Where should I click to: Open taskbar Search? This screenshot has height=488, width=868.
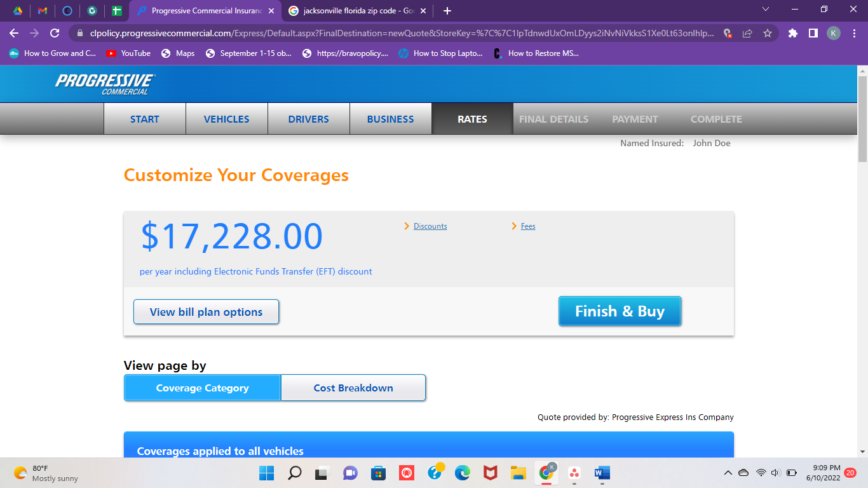[294, 473]
